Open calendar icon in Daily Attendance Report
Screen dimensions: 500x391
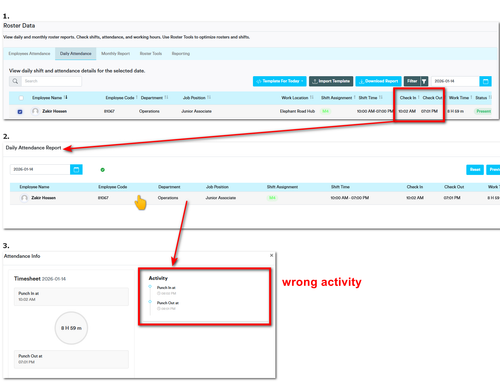[x=76, y=169]
